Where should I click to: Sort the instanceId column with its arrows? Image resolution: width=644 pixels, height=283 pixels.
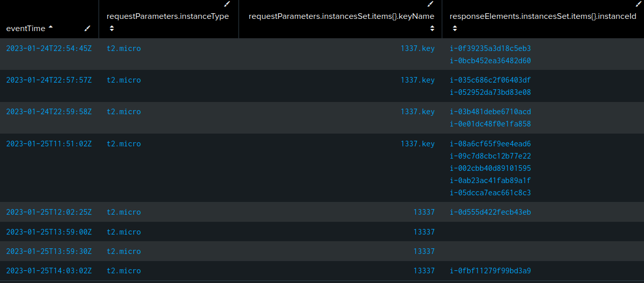pos(455,29)
